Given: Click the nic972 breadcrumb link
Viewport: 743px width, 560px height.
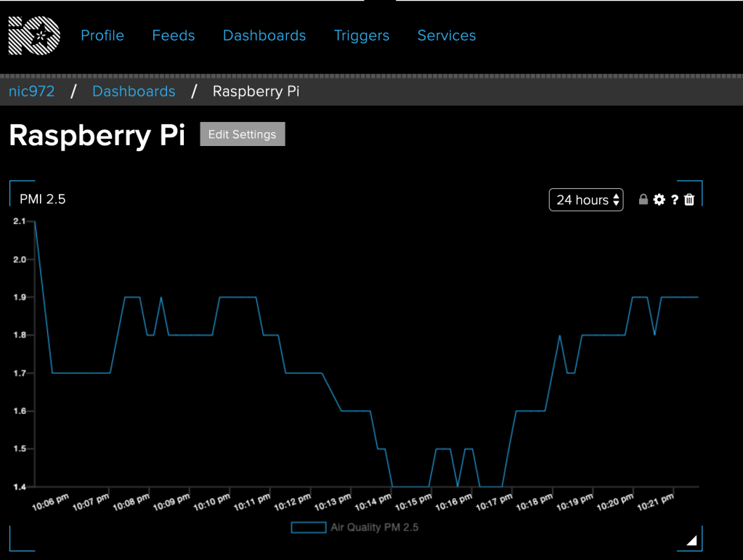Looking at the screenshot, I should 31,92.
